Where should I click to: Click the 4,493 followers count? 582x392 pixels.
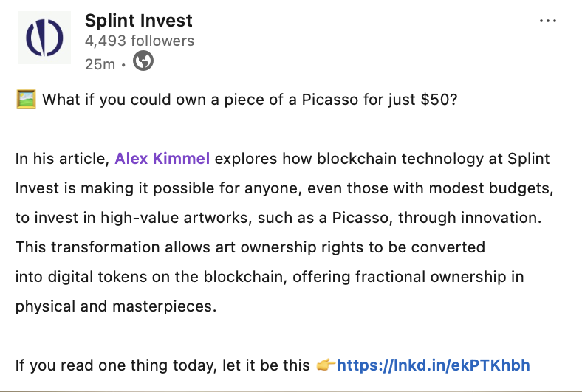[139, 41]
